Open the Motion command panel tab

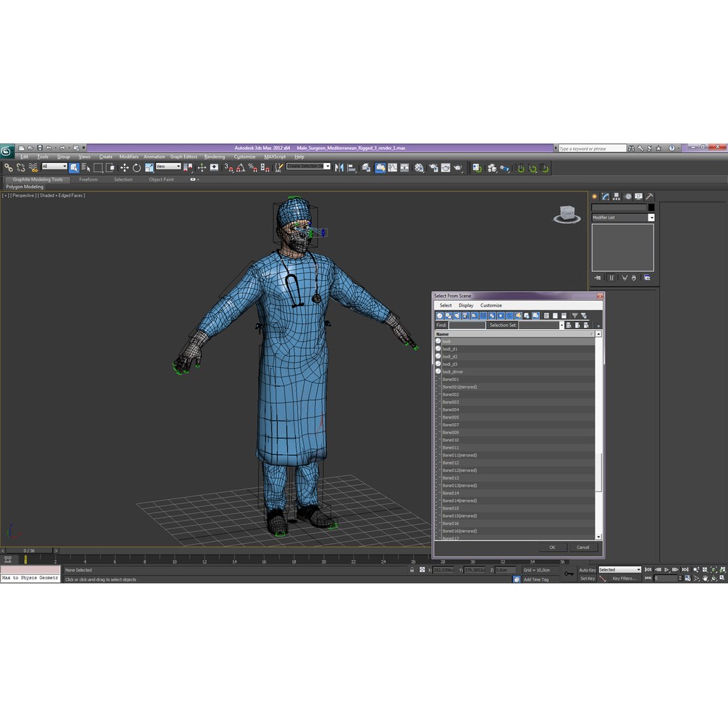coord(628,196)
